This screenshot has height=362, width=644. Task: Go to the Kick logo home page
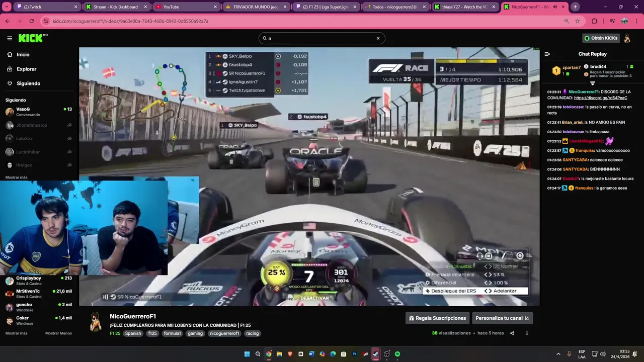coord(33,38)
